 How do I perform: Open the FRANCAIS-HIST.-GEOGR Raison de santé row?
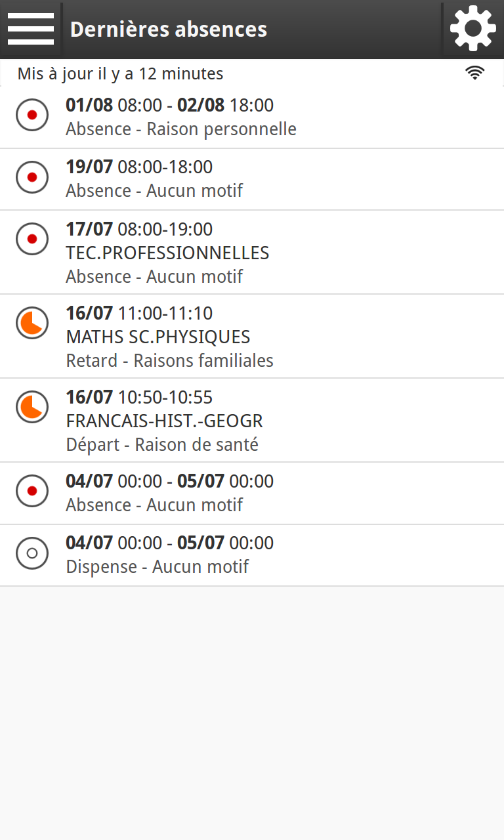tap(252, 421)
